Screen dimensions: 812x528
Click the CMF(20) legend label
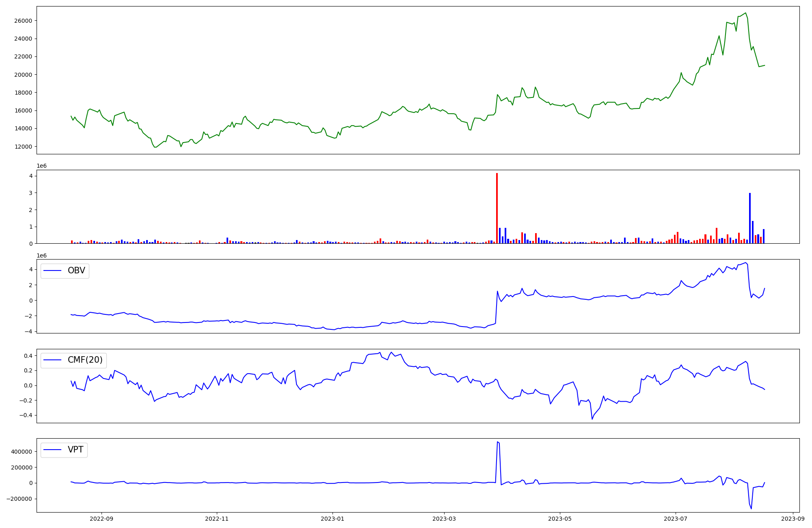click(85, 360)
